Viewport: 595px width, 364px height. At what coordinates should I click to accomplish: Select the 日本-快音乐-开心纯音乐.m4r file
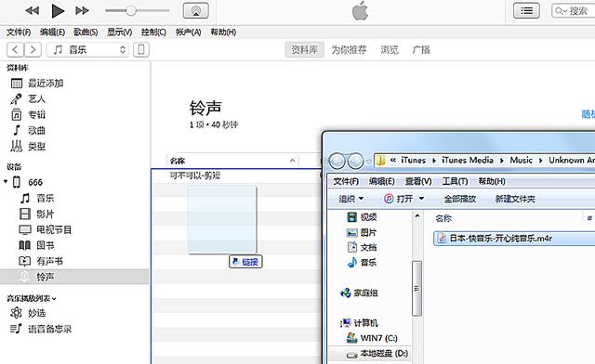[514, 238]
